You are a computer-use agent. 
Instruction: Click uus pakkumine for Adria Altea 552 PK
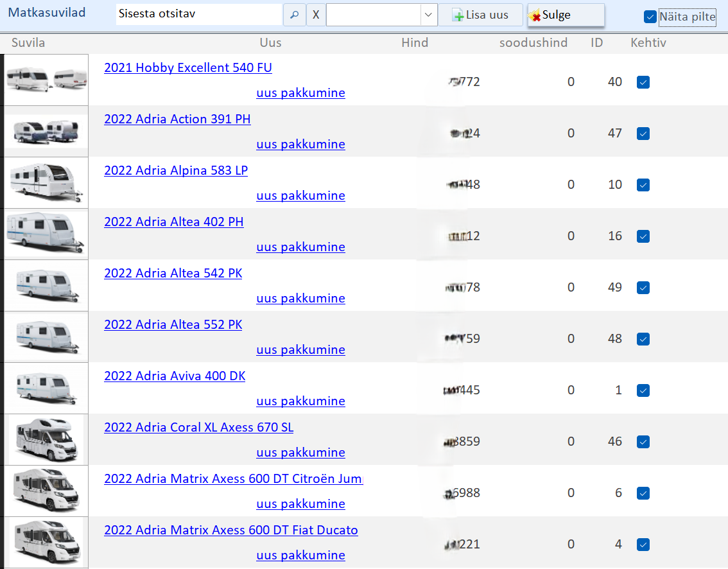pos(301,350)
